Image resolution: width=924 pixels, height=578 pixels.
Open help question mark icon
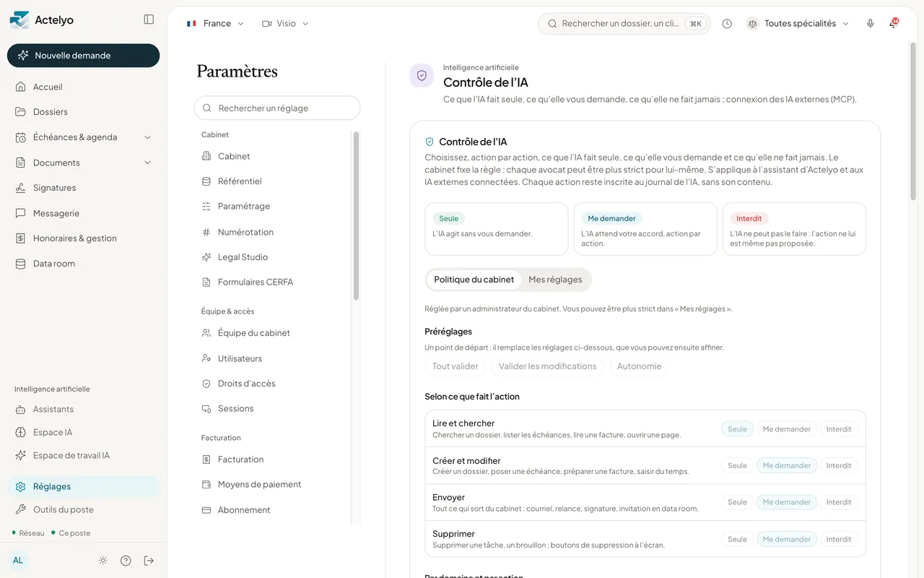[126, 561]
